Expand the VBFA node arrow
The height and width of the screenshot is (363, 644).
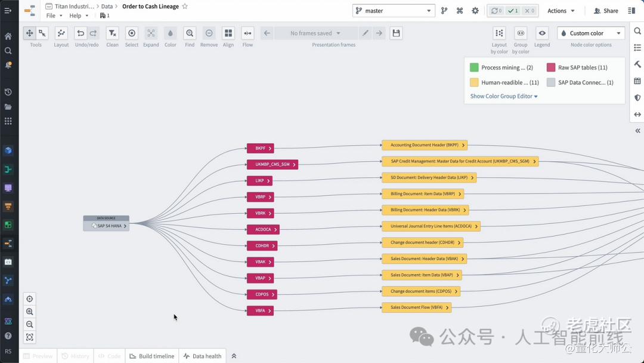pos(270,311)
